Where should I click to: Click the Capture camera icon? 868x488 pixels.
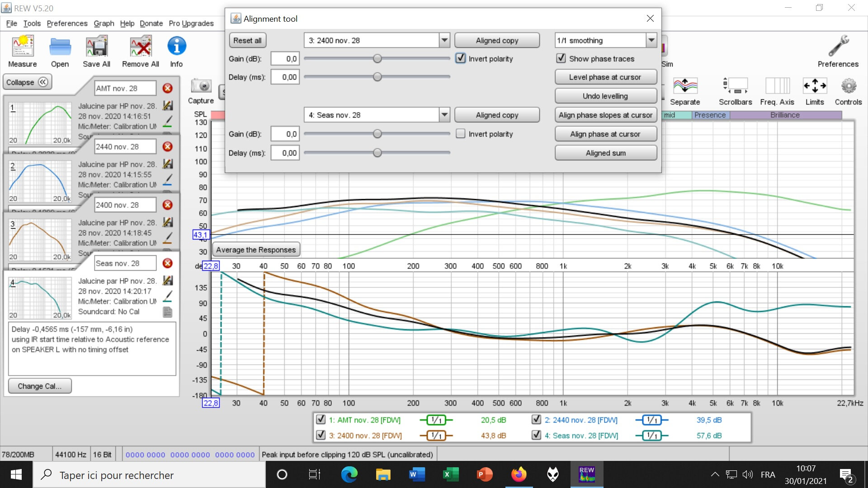(x=201, y=86)
